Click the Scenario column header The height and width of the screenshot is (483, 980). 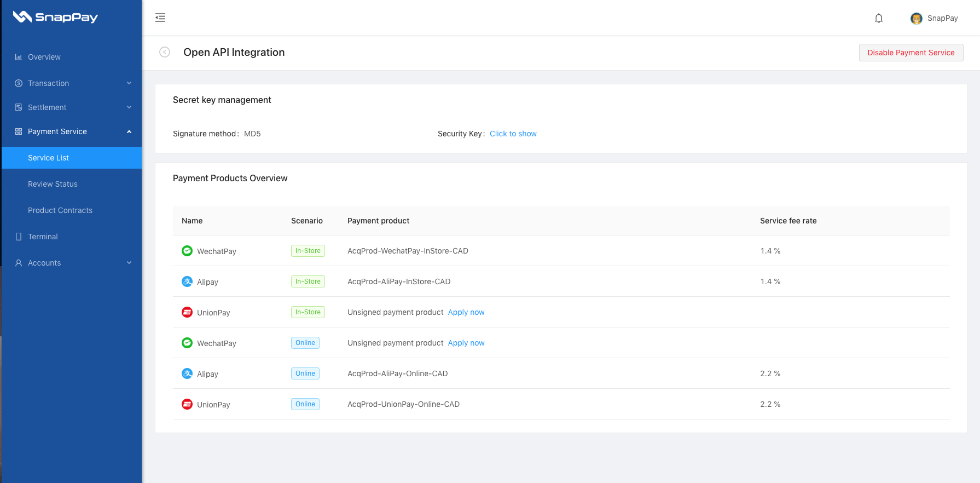(x=307, y=221)
